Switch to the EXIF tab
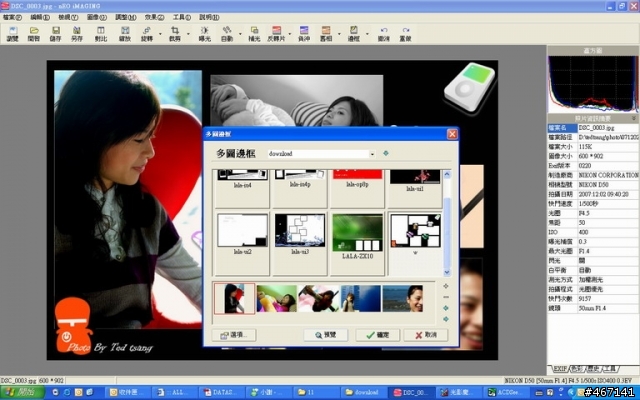The image size is (640, 400). coord(560,369)
